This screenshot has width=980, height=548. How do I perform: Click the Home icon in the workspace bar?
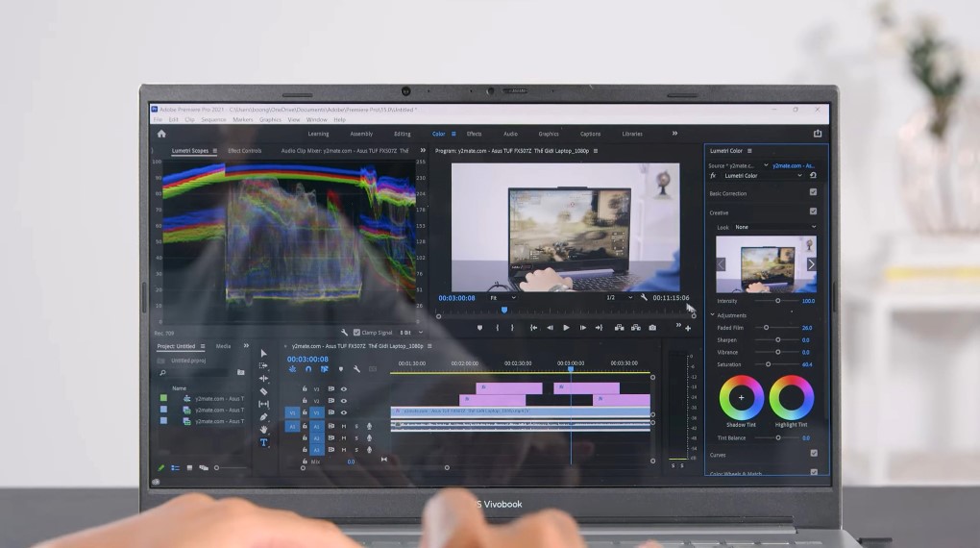coord(161,134)
